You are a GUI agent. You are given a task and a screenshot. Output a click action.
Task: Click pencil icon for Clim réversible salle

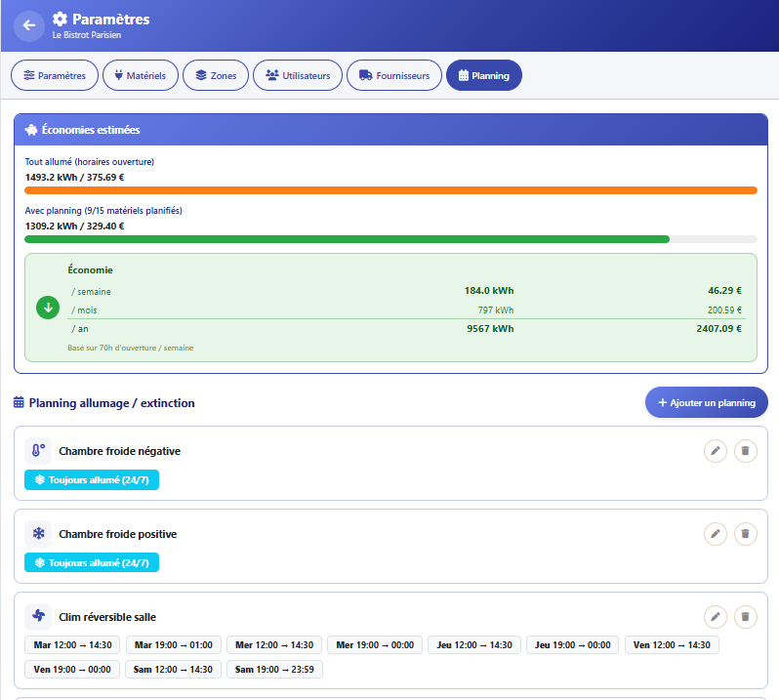[x=716, y=616]
